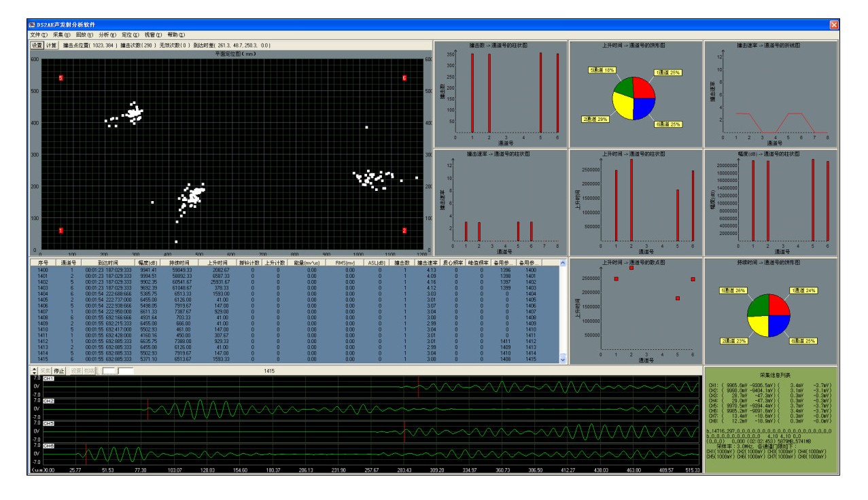Open the 分析 menu
The image size is (868, 500).
click(x=108, y=34)
